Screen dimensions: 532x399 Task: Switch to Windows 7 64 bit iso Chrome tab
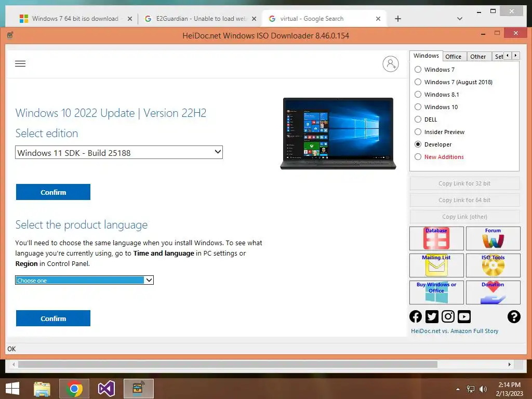tap(75, 19)
